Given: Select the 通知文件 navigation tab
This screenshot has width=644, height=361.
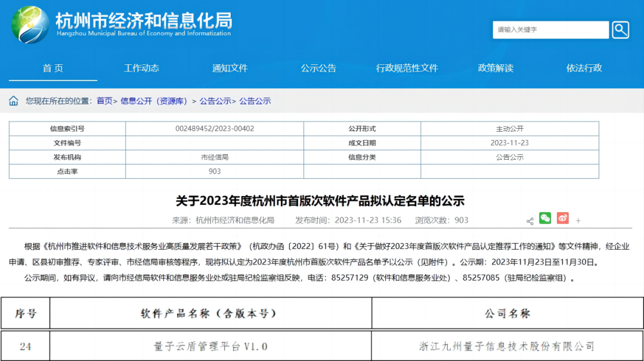Looking at the screenshot, I should tap(230, 68).
